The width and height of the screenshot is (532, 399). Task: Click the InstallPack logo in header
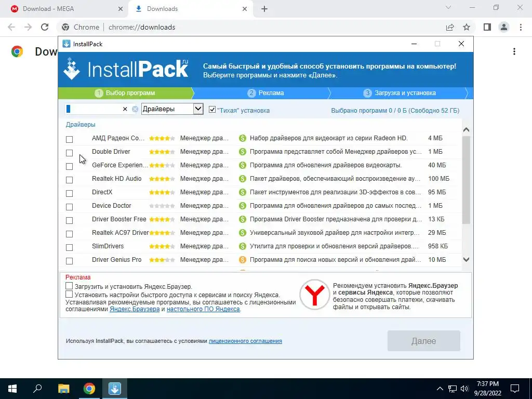coord(126,69)
